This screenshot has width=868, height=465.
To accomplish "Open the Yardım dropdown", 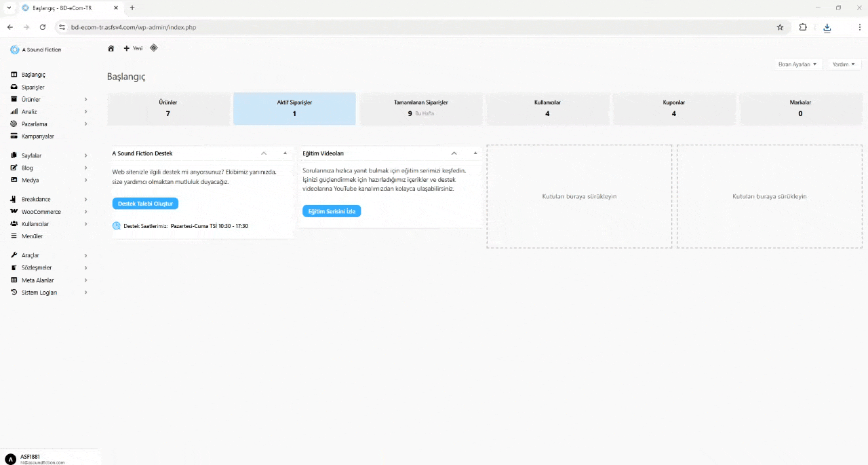I will pos(844,64).
